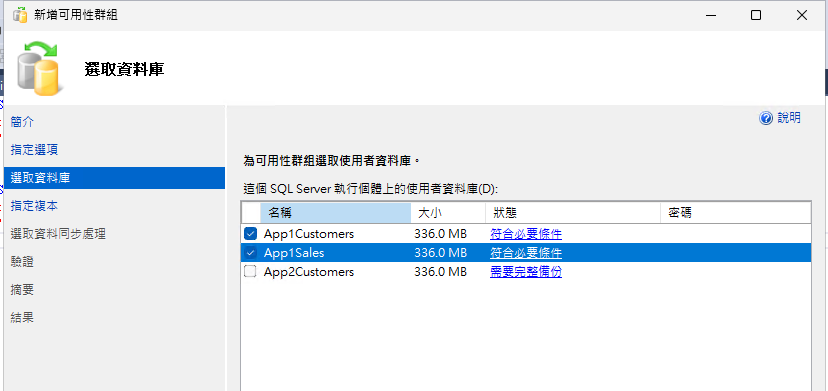Screen dimensions: 828x391
Task: Click the 密碼 column header
Action: [736, 213]
